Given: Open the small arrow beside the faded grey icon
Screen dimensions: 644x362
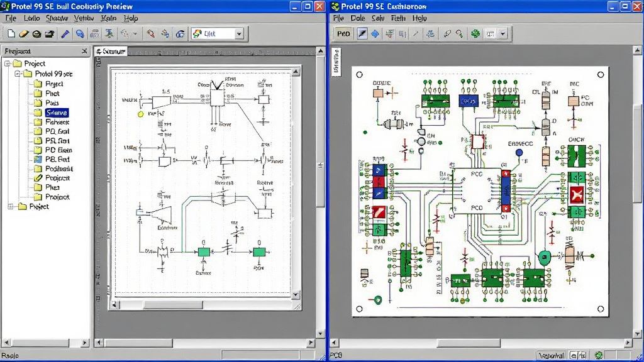Looking at the screenshot, I should click(x=135, y=34).
